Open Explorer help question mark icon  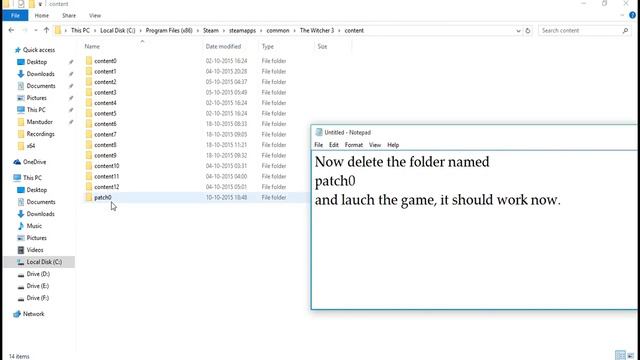[632, 16]
